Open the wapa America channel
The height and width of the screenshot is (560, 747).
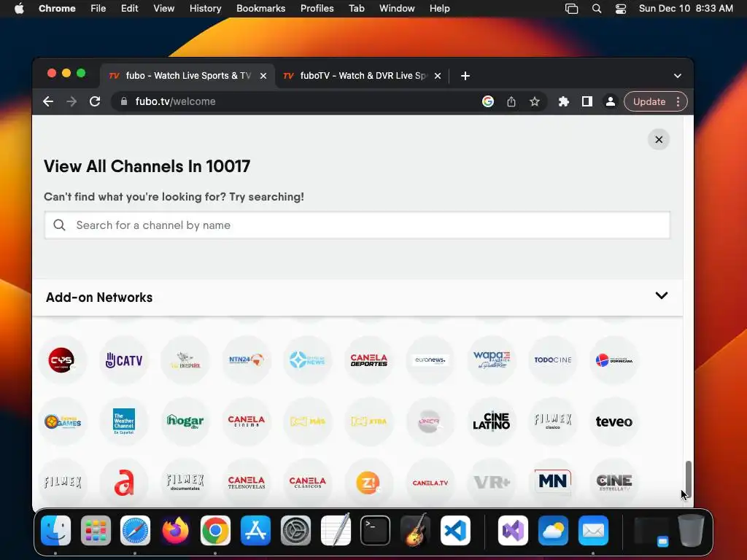click(x=491, y=360)
